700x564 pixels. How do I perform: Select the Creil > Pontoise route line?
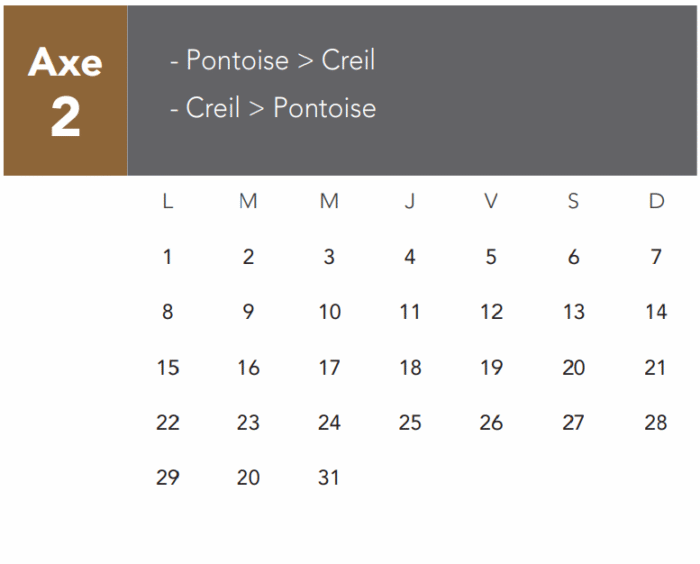(272, 108)
